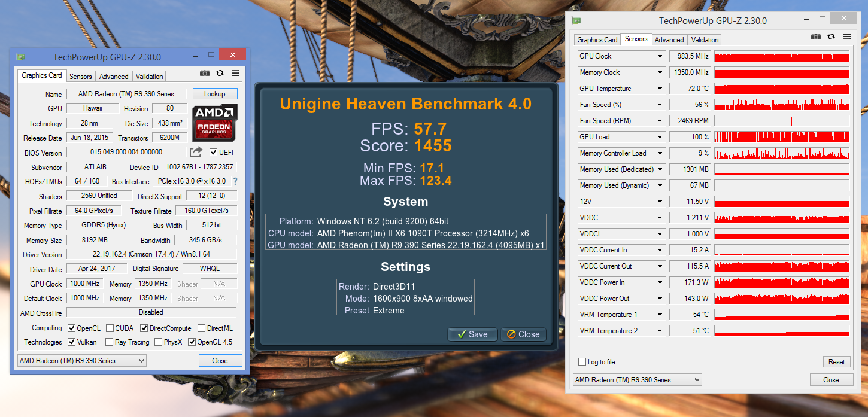Toggle the DirectML checkbox
Image resolution: width=868 pixels, height=417 pixels.
pos(202,328)
